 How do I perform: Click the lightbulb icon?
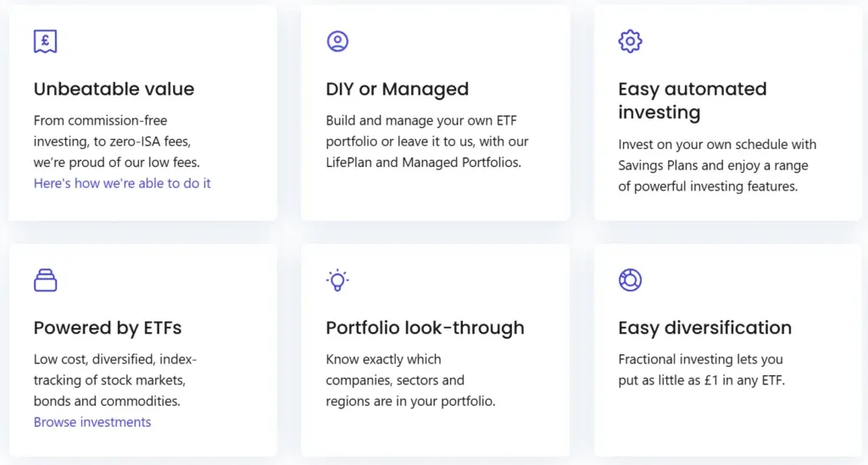click(337, 280)
